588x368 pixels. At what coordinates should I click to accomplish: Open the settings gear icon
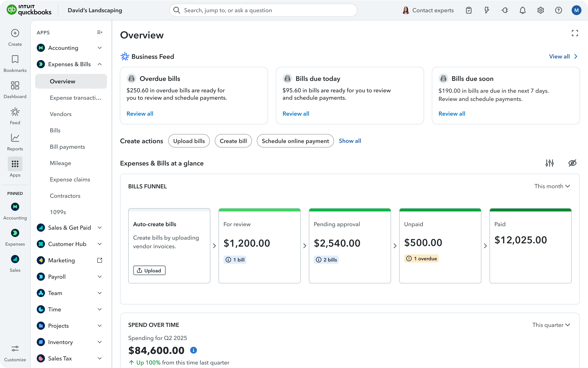pos(540,10)
